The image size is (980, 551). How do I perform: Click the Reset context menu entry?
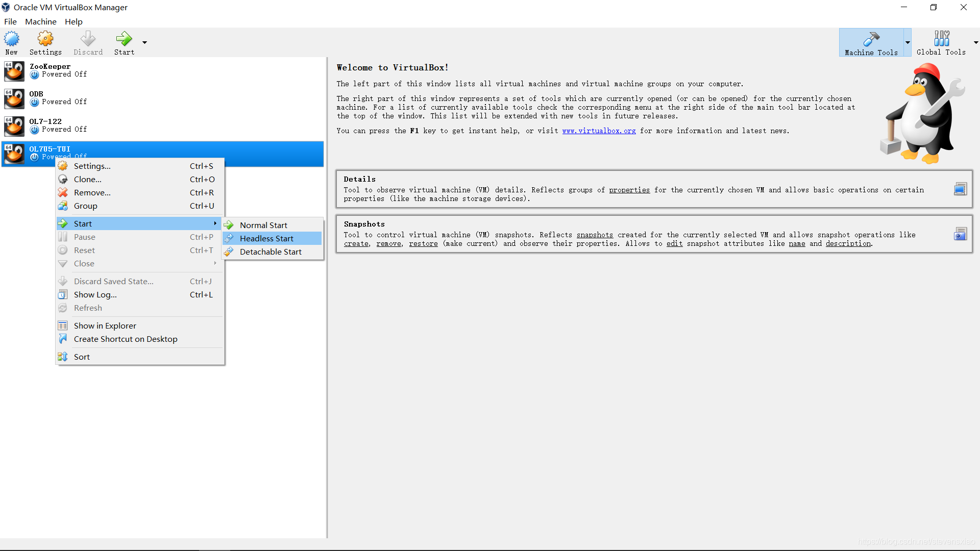coord(140,250)
